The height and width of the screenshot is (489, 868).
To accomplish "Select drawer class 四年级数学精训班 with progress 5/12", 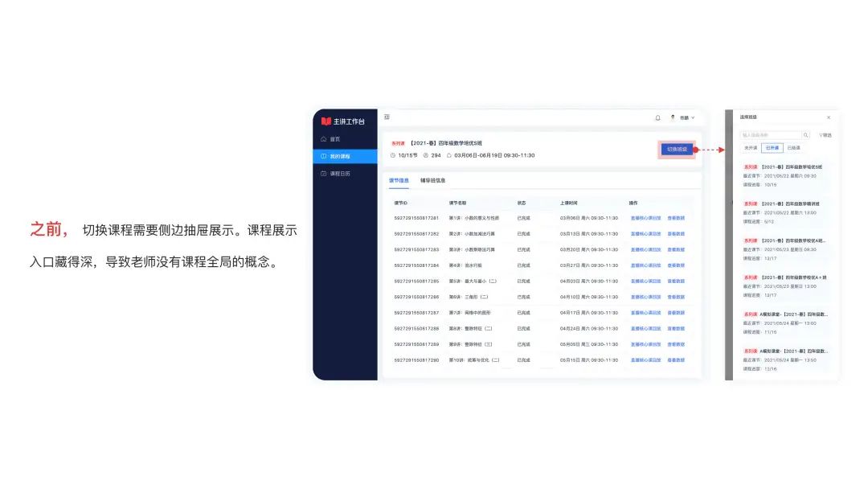I will 784,212.
